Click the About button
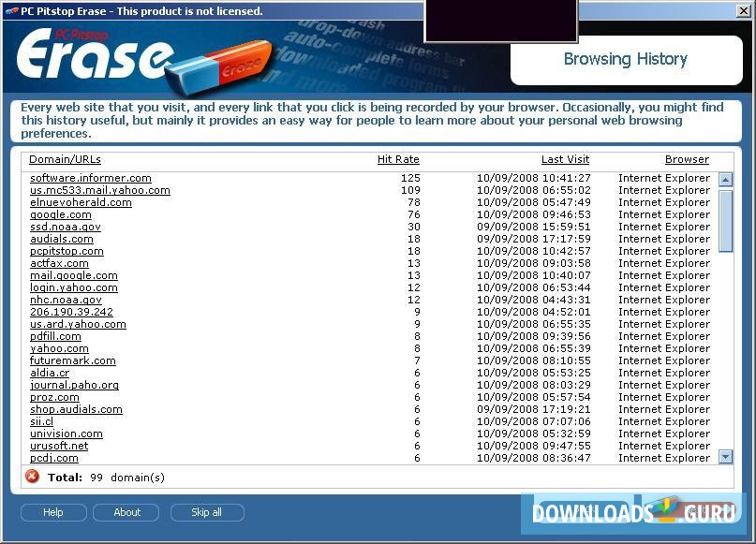 (x=126, y=512)
